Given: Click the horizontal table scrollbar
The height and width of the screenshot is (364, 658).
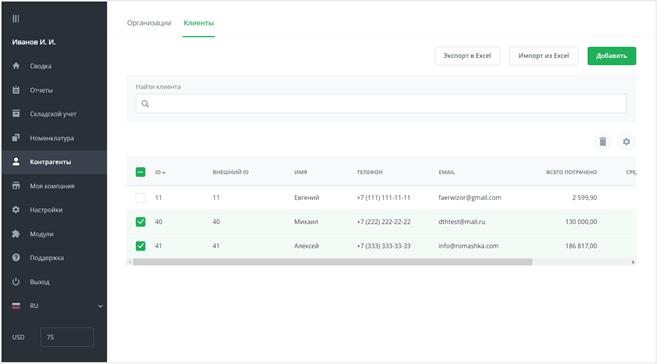Looking at the screenshot, I should click(332, 262).
